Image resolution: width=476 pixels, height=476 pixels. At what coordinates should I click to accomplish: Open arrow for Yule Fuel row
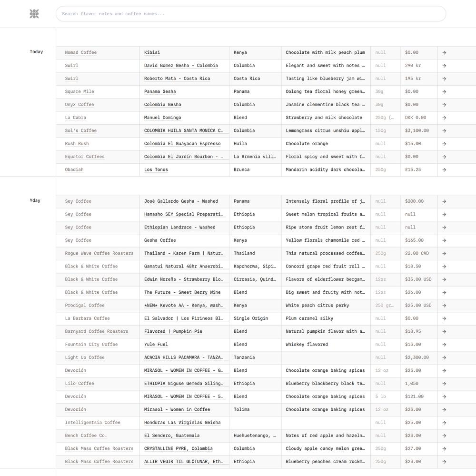tap(444, 345)
